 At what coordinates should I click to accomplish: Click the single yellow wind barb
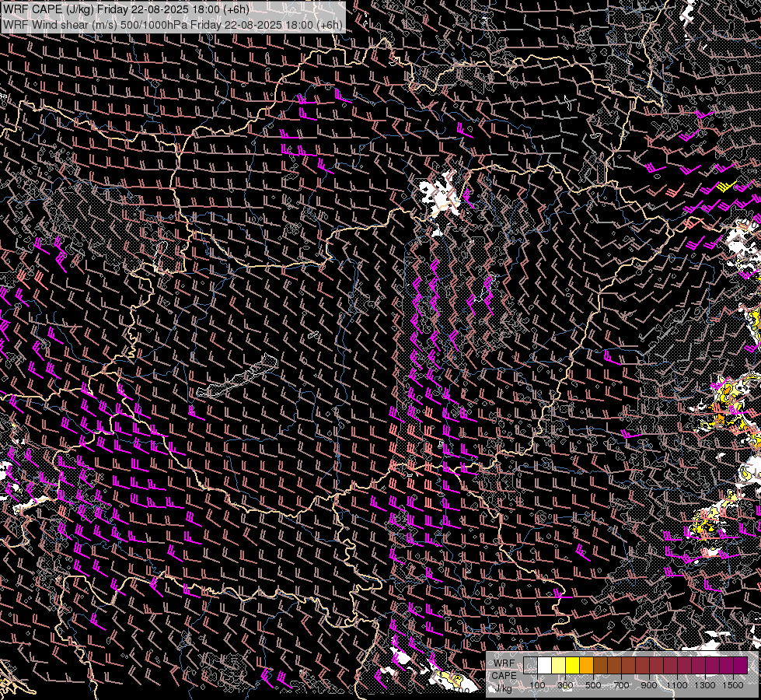pos(727,186)
